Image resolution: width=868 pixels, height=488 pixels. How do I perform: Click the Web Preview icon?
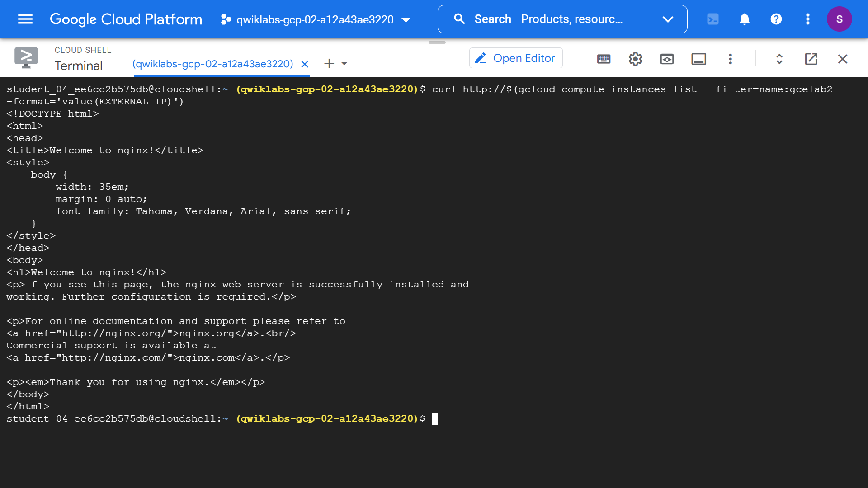(667, 59)
